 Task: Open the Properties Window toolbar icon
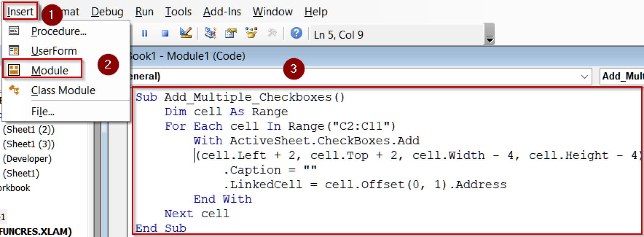click(231, 33)
